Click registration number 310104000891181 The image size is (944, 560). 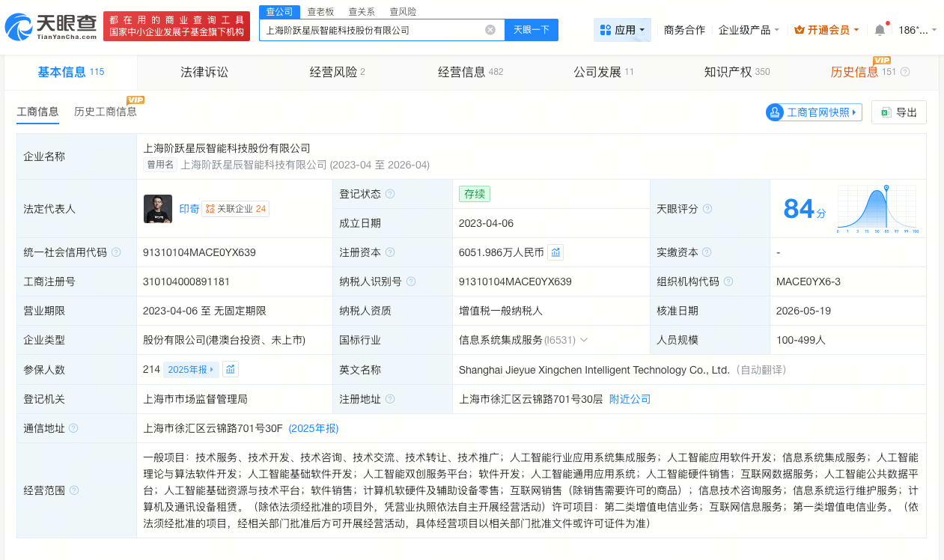tap(186, 281)
